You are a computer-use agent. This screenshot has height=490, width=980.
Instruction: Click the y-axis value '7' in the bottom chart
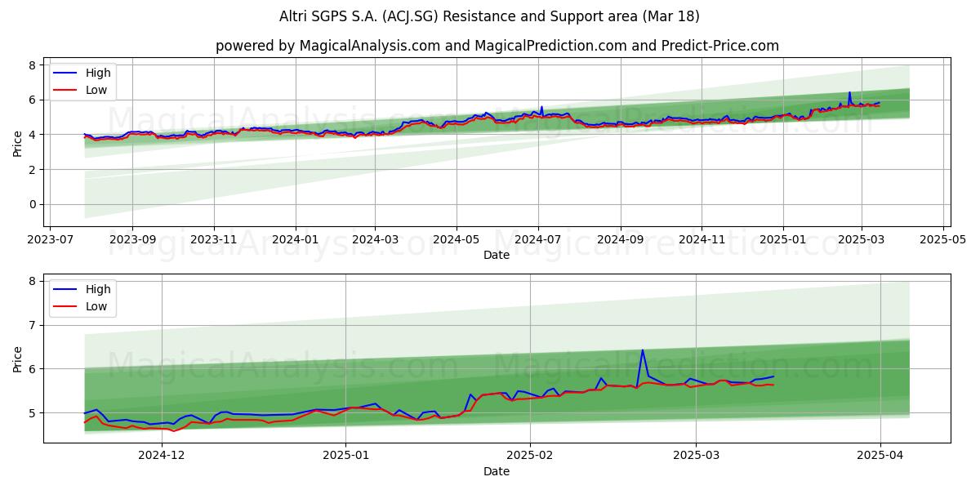(x=31, y=325)
